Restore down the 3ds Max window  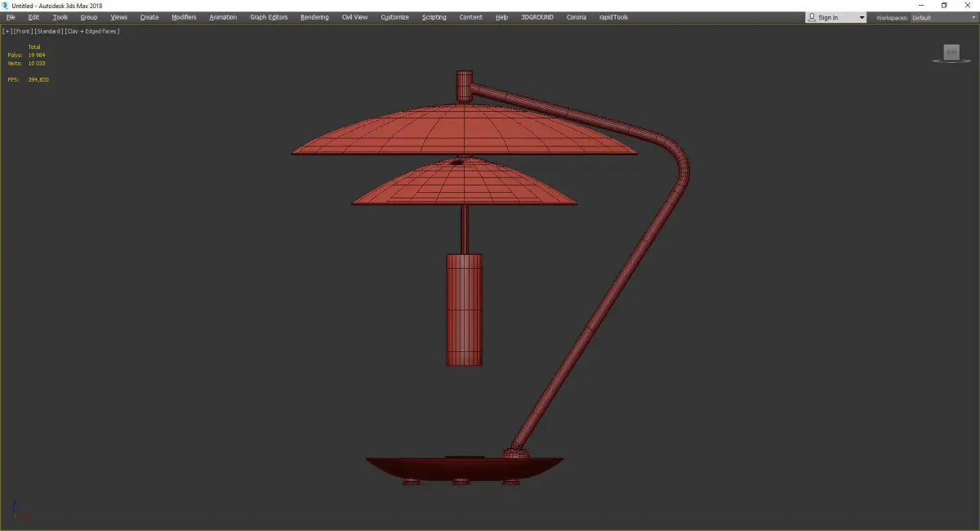pos(944,5)
